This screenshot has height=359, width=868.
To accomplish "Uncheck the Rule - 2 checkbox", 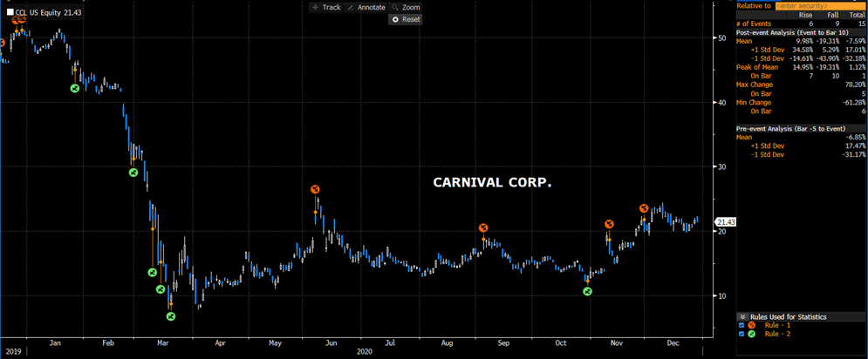I will pyautogui.click(x=742, y=334).
